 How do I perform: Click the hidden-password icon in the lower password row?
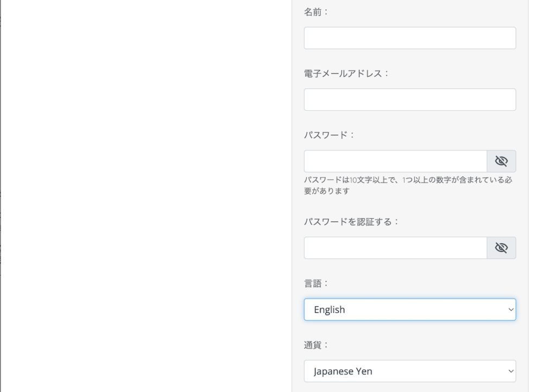[x=501, y=248]
